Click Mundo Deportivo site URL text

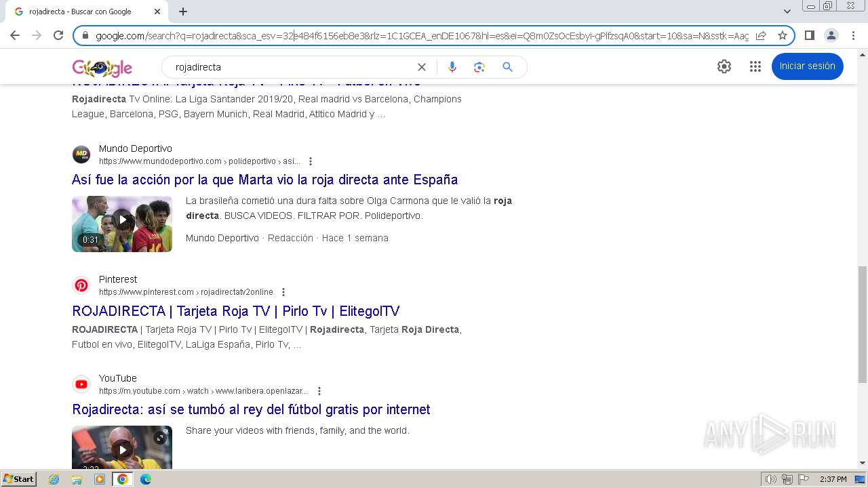pos(199,161)
